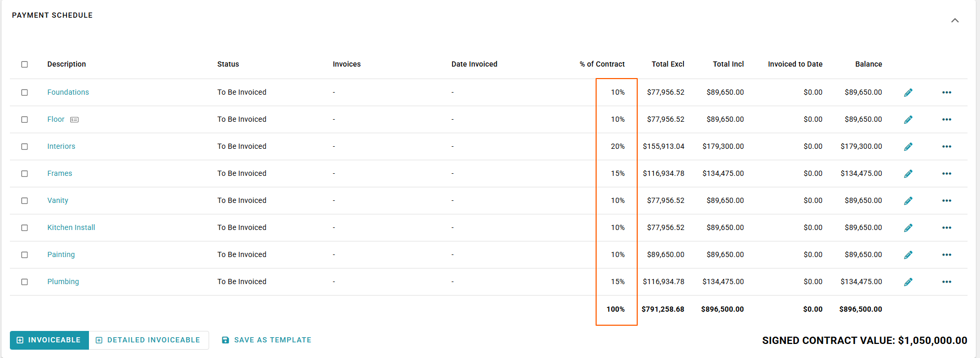The width and height of the screenshot is (980, 358).
Task: Click Save As Template
Action: pyautogui.click(x=267, y=340)
